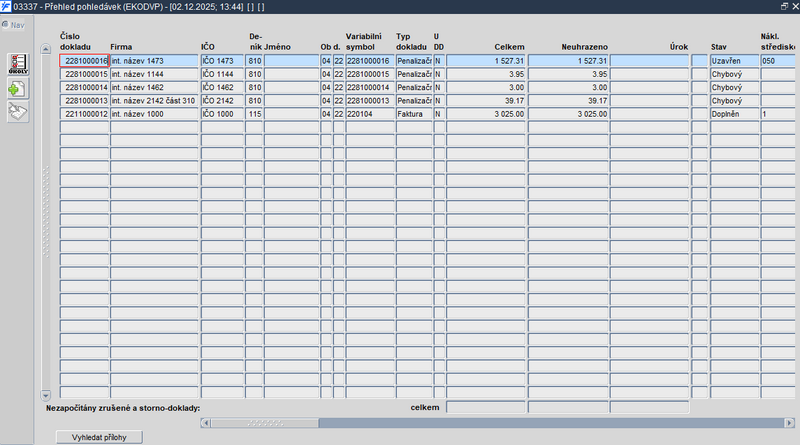Image resolution: width=800 pixels, height=445 pixels.
Task: Click variable symbol 2281000016 cell
Action: 370,61
